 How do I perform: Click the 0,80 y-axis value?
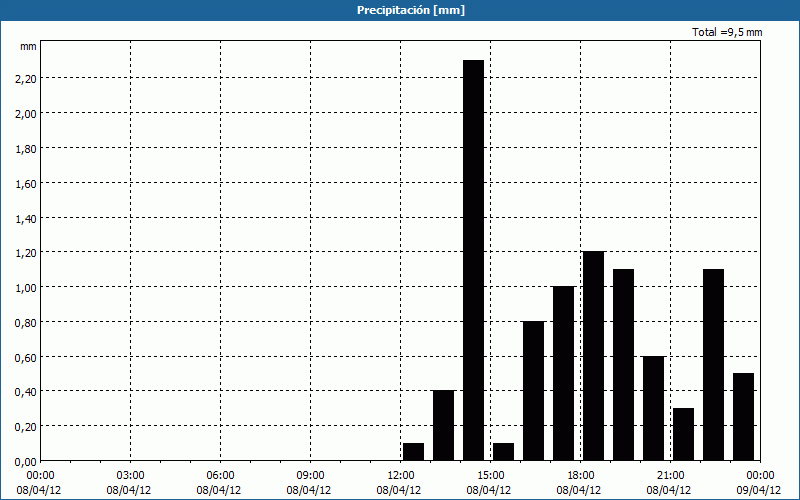pos(28,322)
